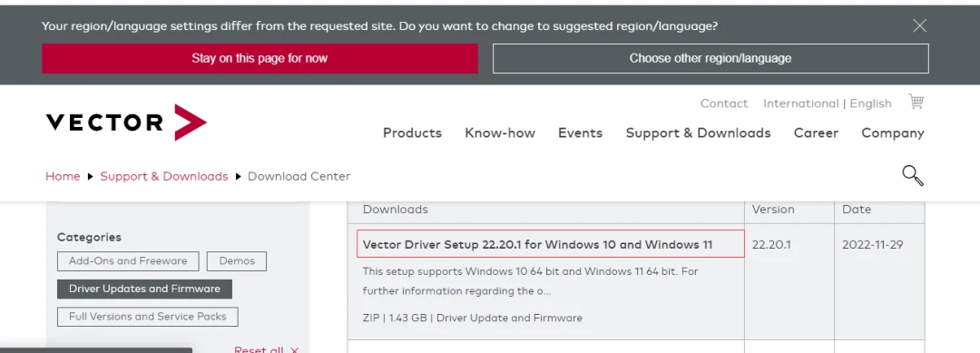
Task: Expand the Company menu
Action: (x=893, y=133)
